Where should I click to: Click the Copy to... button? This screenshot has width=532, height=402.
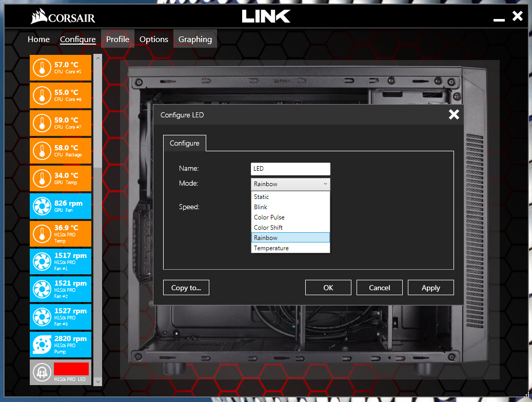[186, 288]
